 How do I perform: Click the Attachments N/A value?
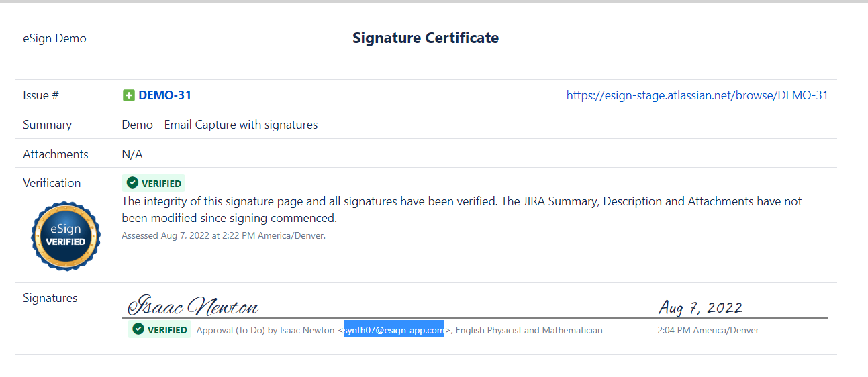[132, 154]
